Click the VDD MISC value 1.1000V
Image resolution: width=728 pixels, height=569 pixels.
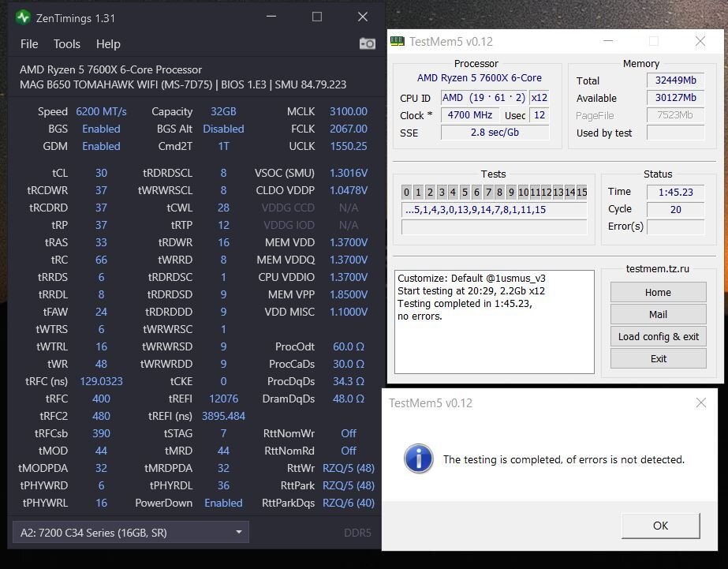[x=348, y=312]
